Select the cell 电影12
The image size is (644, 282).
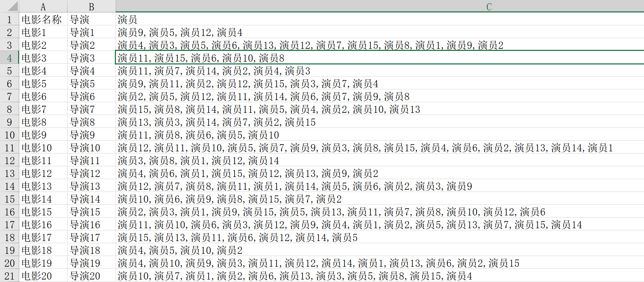[43, 173]
